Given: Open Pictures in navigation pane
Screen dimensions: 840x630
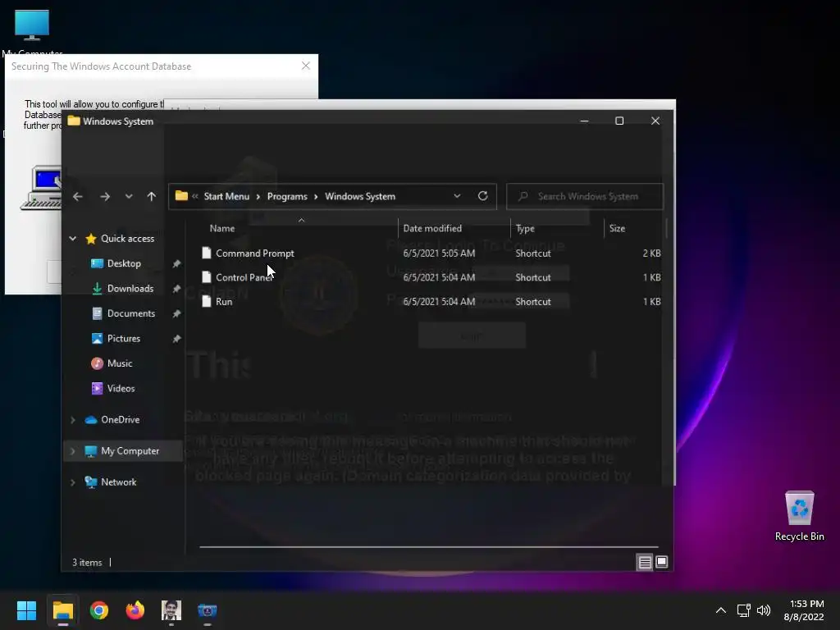Looking at the screenshot, I should (x=124, y=339).
